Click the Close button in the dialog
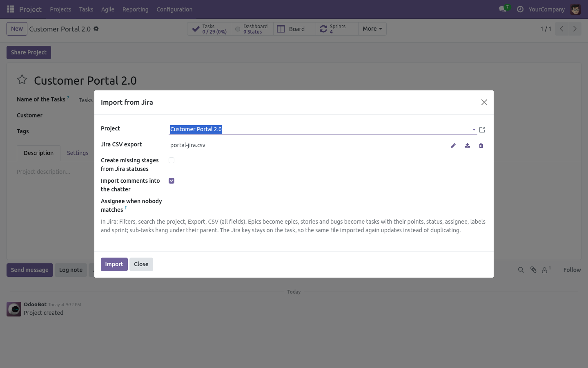The height and width of the screenshot is (368, 588). [141, 264]
